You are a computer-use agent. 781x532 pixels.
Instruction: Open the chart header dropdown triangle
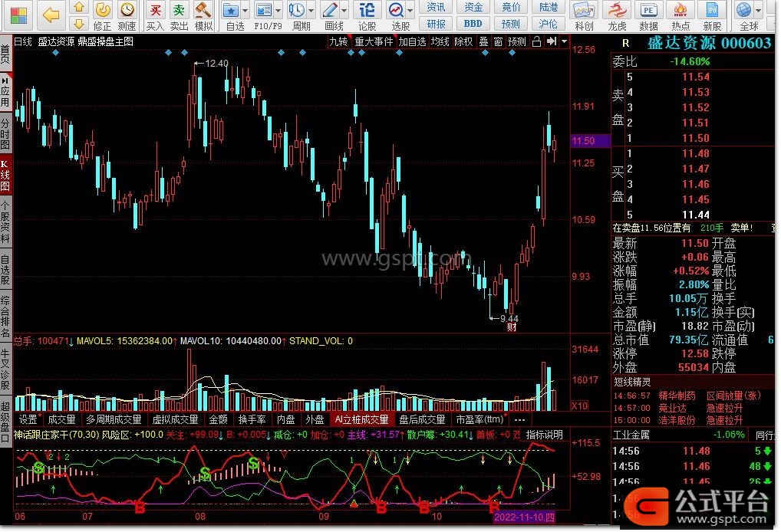click(565, 42)
